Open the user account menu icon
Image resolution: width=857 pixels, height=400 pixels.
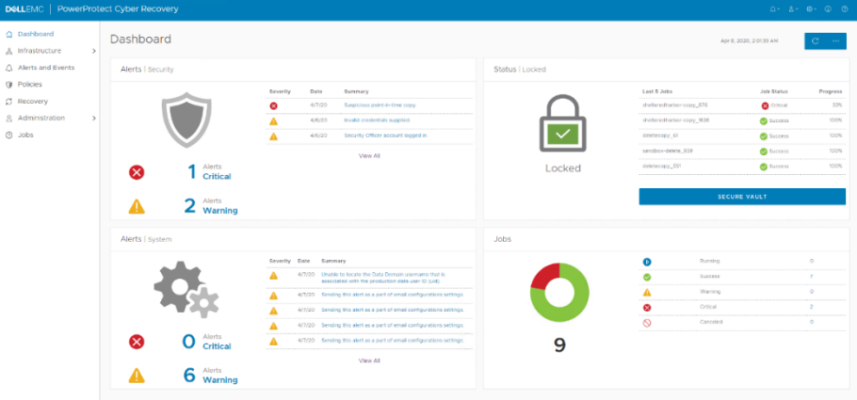pyautogui.click(x=793, y=9)
